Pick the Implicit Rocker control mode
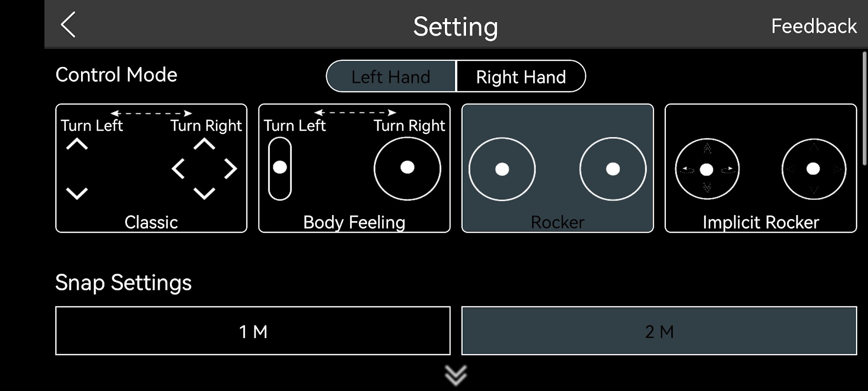The height and width of the screenshot is (391, 868). [761, 168]
